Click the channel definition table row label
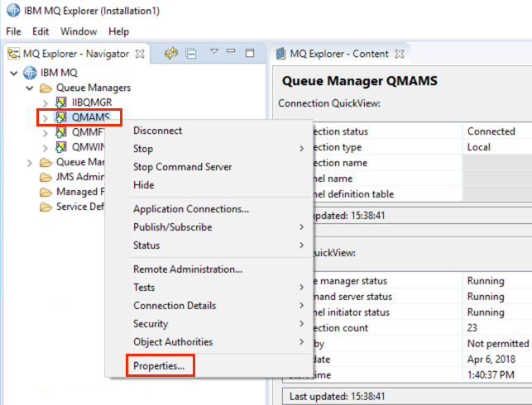532x405 pixels. coord(353,194)
